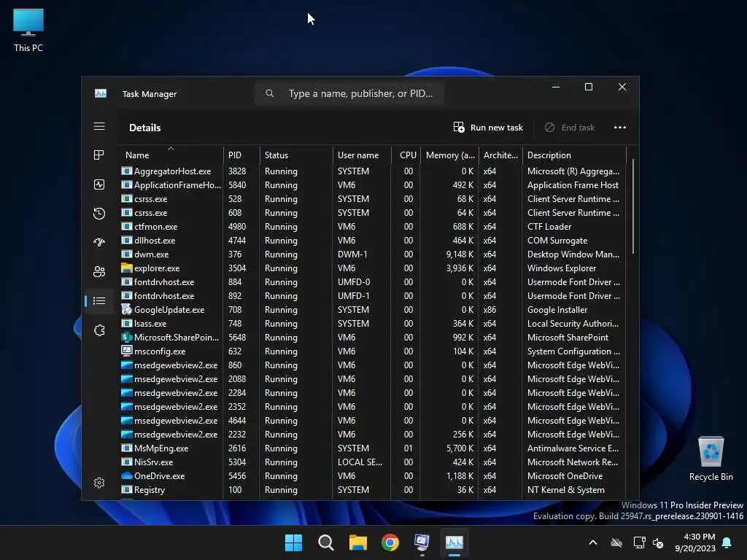Open the Task Manager hamburger navigation menu
Screen dimensions: 747x560
coord(99,126)
